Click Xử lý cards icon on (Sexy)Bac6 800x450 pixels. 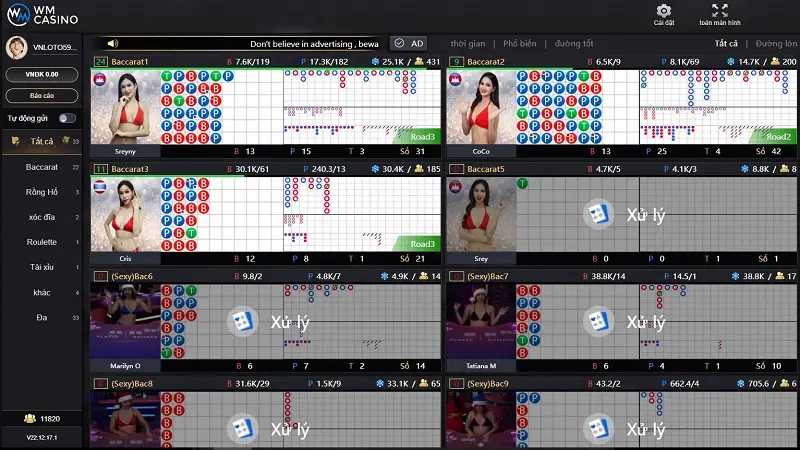242,321
